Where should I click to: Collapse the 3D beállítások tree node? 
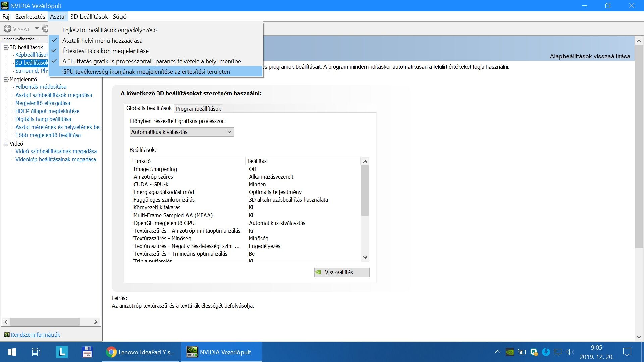pos(6,47)
